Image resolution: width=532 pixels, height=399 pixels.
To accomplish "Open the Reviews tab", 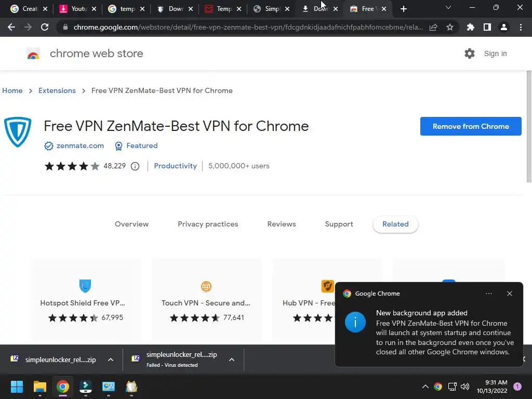I will tap(282, 224).
